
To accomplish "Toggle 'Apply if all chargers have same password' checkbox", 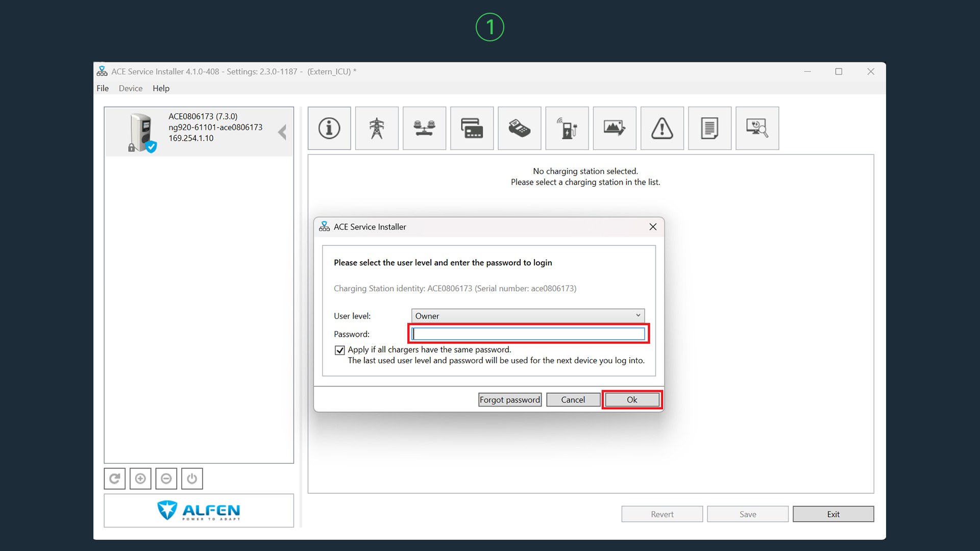I will point(340,350).
